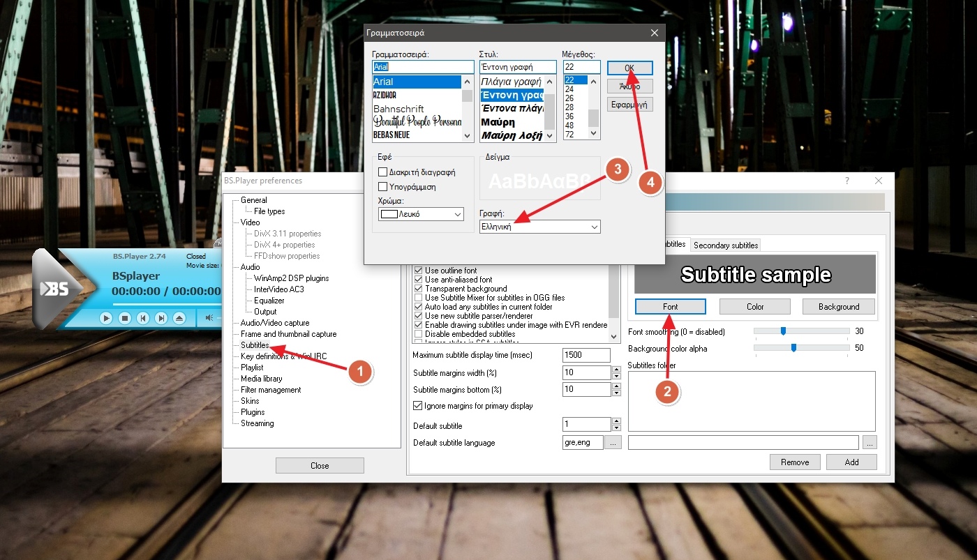Click the BS logo on the player
This screenshot has height=560, width=977.
54,289
